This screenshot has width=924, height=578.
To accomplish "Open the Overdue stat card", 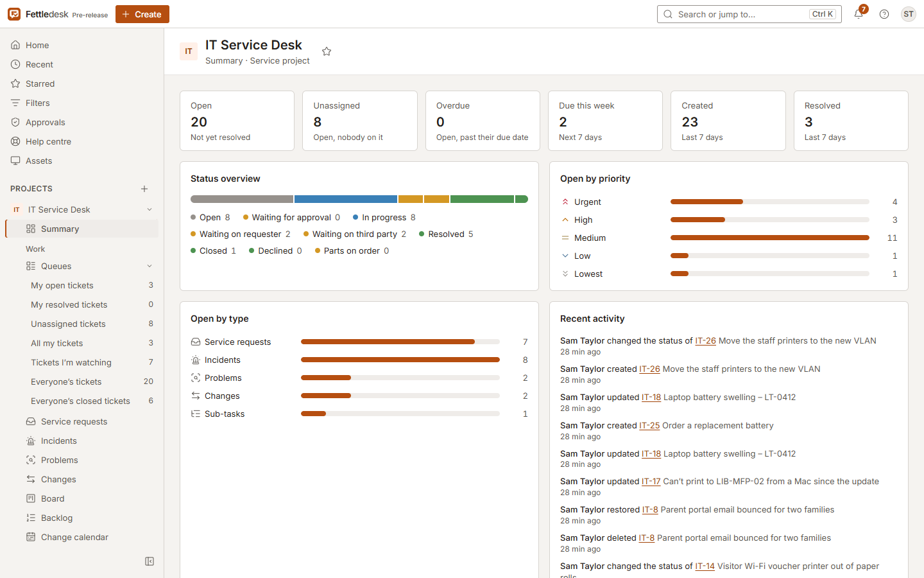I will 483,121.
